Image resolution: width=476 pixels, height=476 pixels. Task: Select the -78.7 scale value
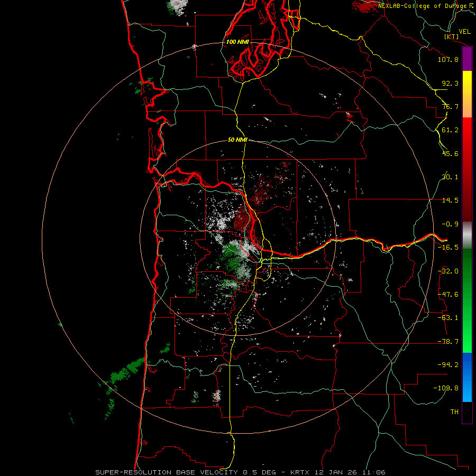click(448, 342)
